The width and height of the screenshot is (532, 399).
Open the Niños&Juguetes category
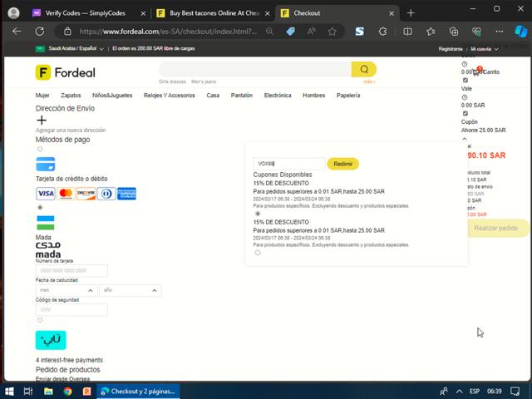[112, 96]
